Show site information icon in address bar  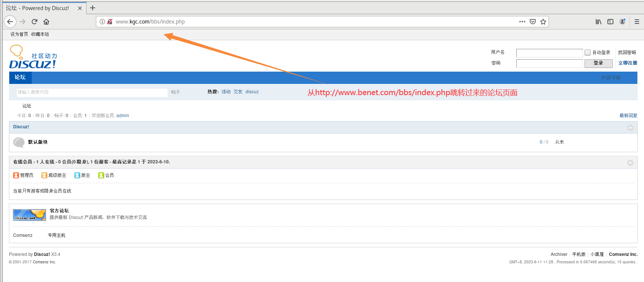point(102,22)
